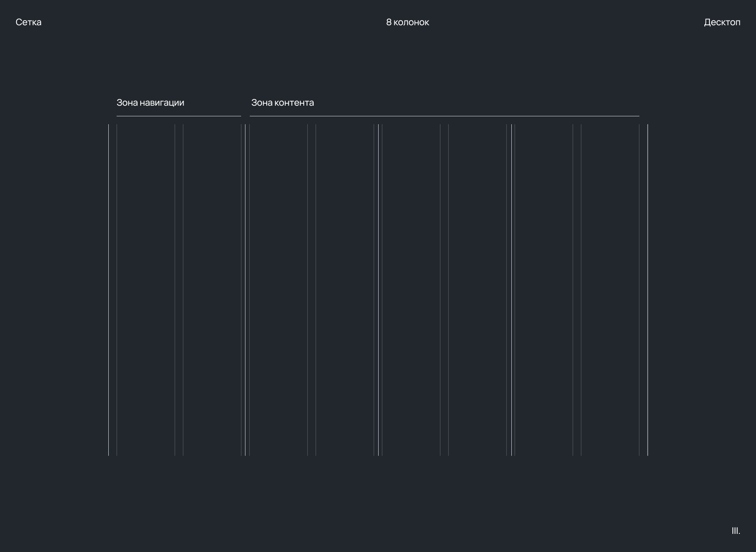Viewport: 756px width, 552px height.
Task: Click the underline beneath "Зона навигации"
Action: tap(178, 116)
